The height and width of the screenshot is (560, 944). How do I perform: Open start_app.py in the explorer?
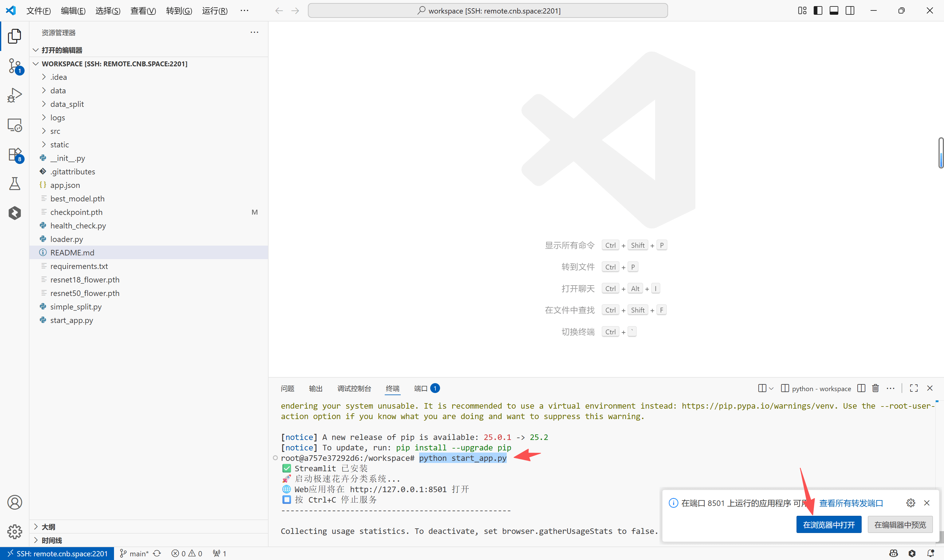tap(71, 321)
